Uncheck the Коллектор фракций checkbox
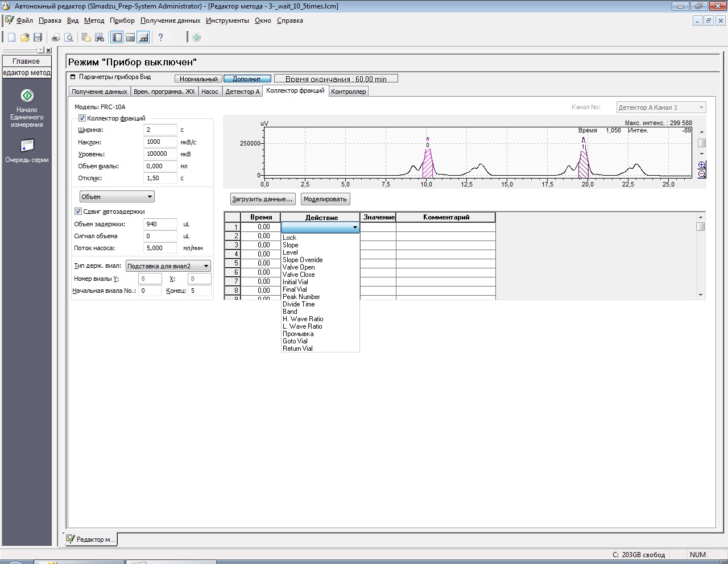 82,118
